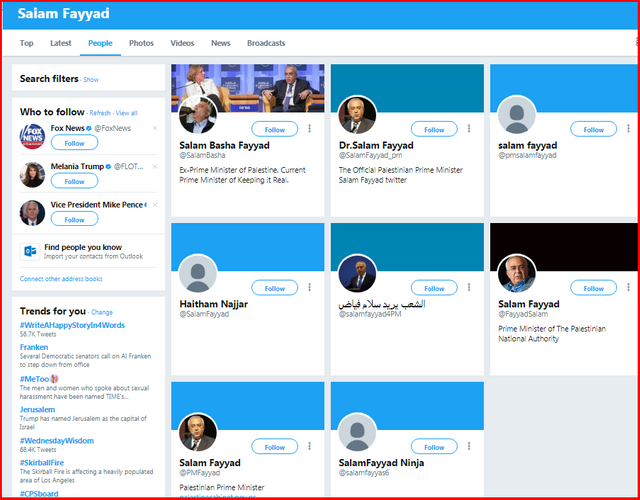Click the @SalamFayyad handle

(204, 314)
